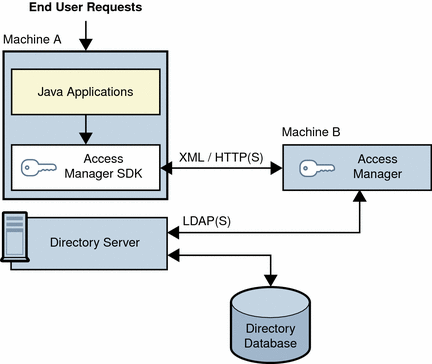Select the Access Manager text on Machine B
Screen dimensions: 432x364
(378, 166)
